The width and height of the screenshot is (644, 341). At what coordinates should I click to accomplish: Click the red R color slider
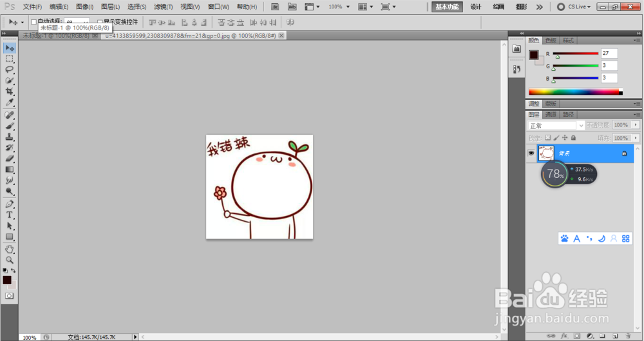(x=575, y=54)
